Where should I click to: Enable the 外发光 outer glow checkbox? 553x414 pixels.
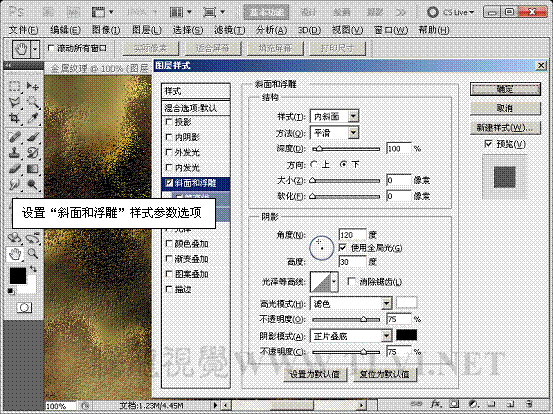(169, 152)
